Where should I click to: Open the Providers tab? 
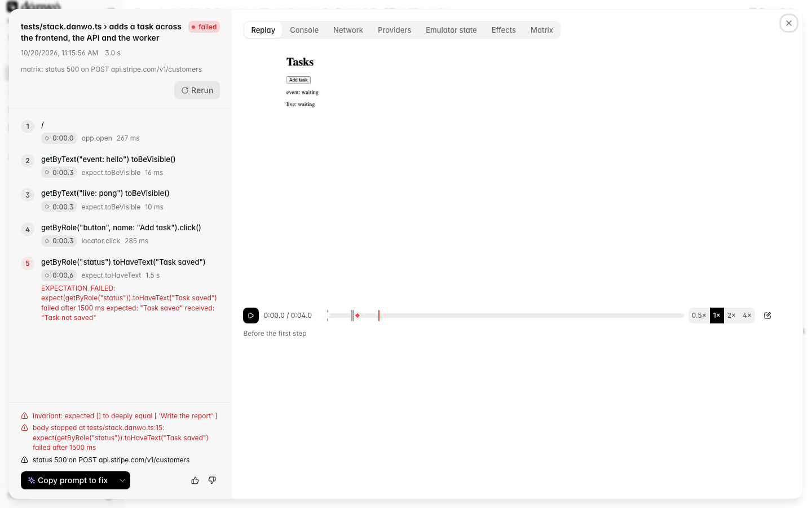pyautogui.click(x=394, y=30)
